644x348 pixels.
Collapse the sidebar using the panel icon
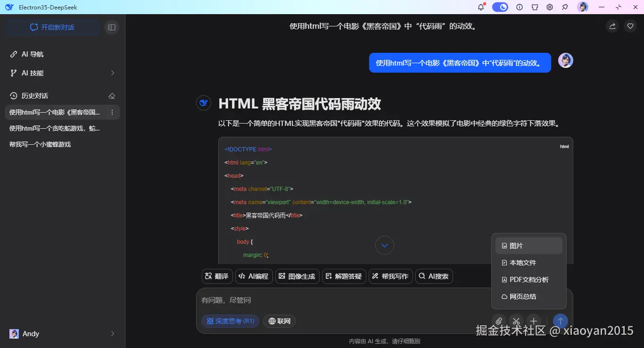pyautogui.click(x=112, y=27)
